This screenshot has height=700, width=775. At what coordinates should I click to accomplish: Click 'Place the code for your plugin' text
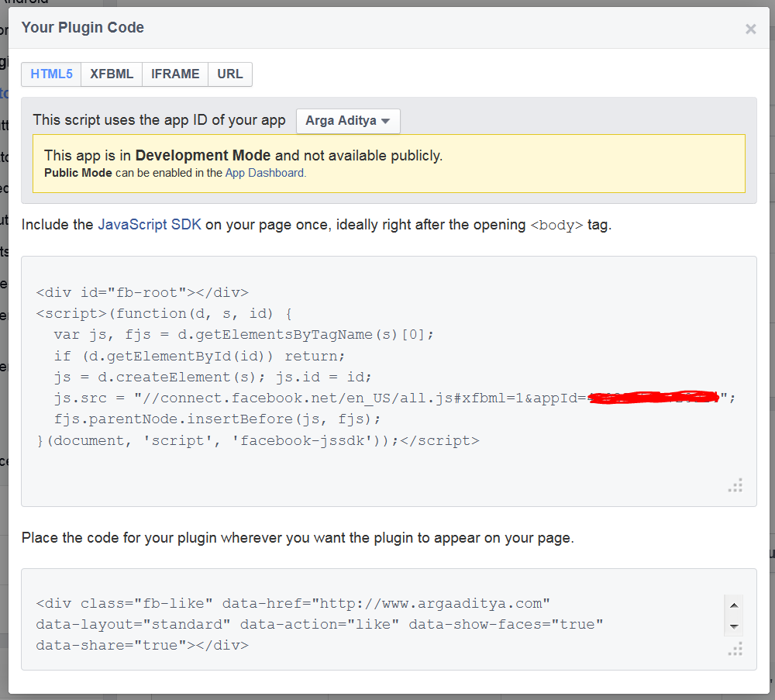point(298,538)
